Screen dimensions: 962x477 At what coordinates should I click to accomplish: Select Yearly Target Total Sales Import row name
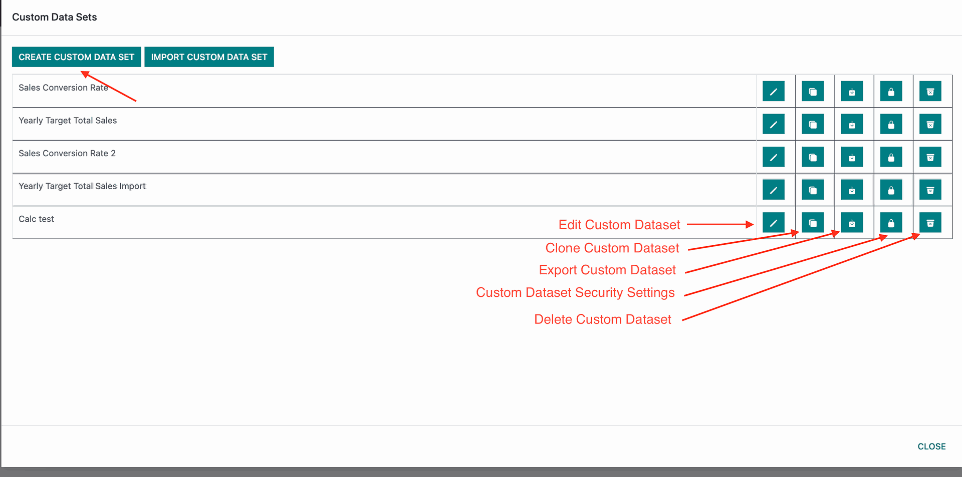point(82,185)
